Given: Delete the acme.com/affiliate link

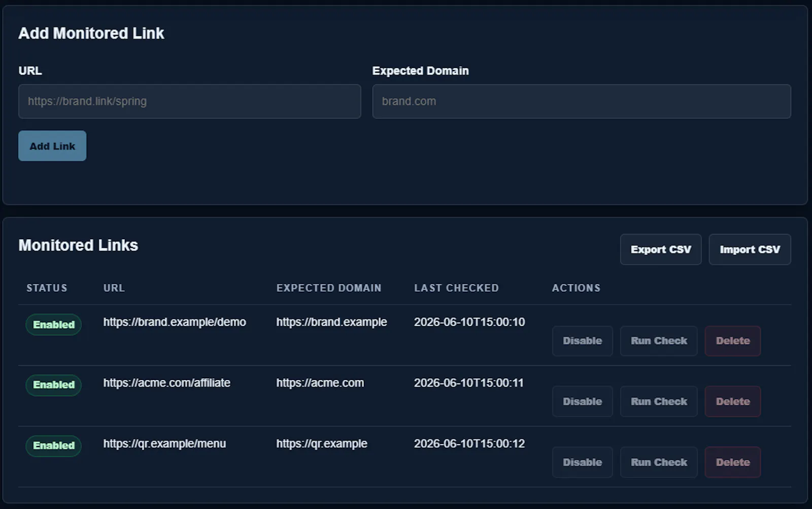Looking at the screenshot, I should (732, 401).
